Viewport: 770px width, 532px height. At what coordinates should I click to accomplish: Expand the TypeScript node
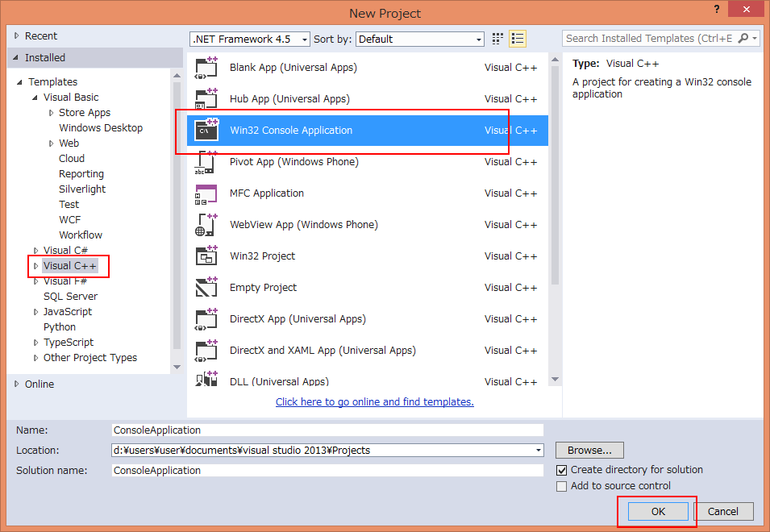(x=35, y=343)
